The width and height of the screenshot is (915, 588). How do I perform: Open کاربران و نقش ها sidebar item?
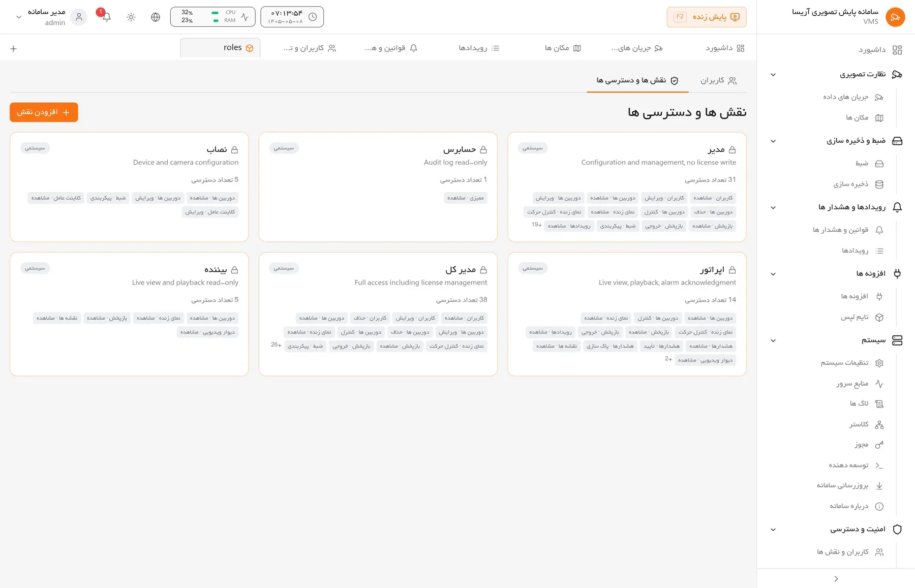tap(850, 552)
